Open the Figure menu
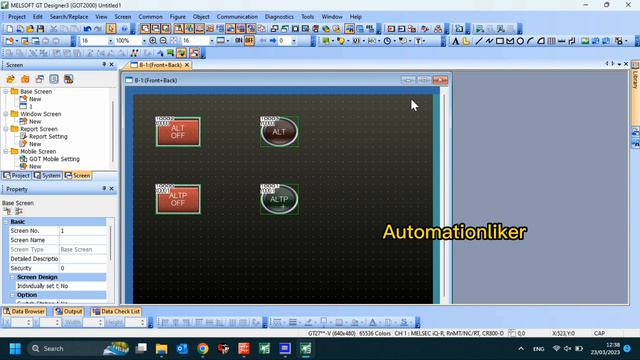Screen dimensions: 640x360 point(178,17)
